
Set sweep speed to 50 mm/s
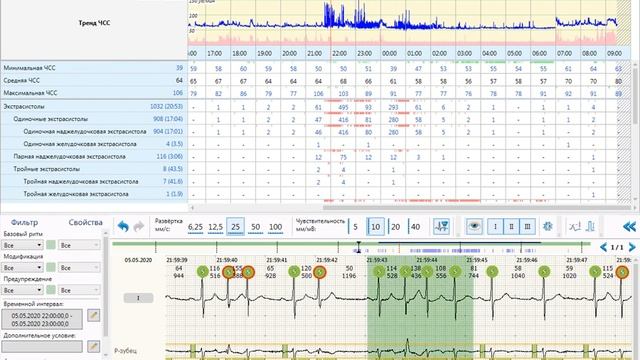pos(256,227)
